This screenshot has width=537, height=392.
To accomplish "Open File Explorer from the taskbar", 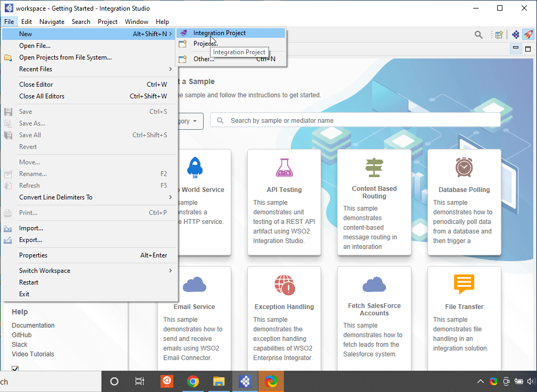I will coord(219,381).
